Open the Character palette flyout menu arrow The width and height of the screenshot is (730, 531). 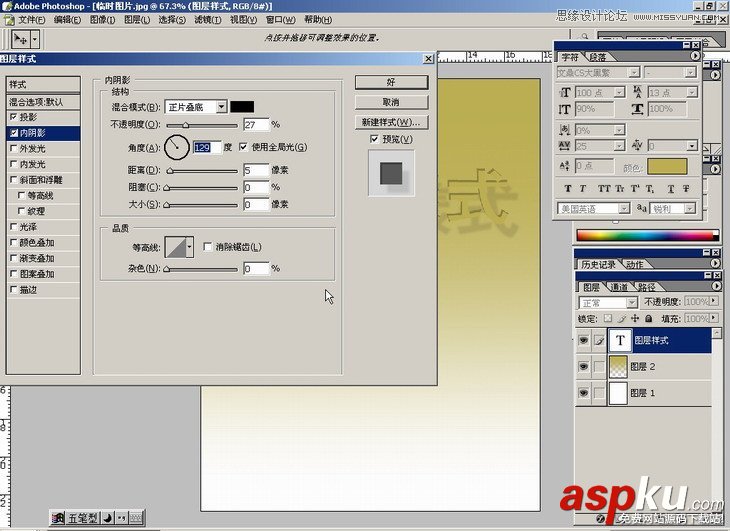[695, 56]
